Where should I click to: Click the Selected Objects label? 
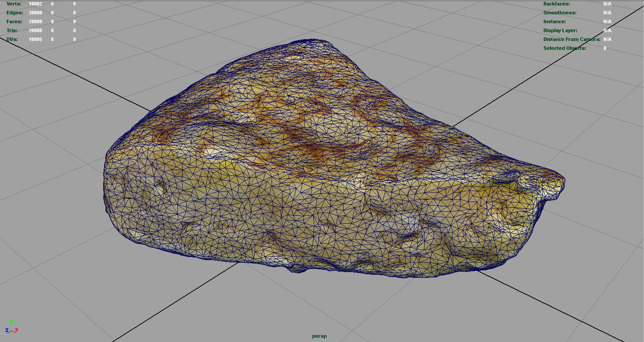[x=565, y=48]
